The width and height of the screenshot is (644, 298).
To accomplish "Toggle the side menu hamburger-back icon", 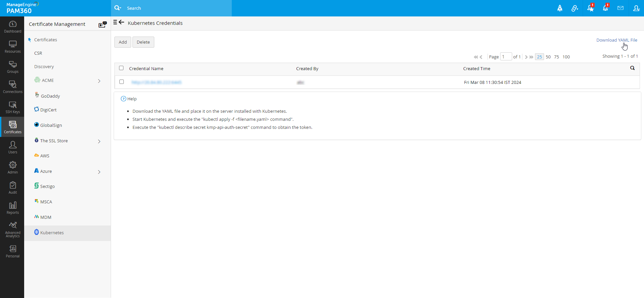I will [x=119, y=22].
